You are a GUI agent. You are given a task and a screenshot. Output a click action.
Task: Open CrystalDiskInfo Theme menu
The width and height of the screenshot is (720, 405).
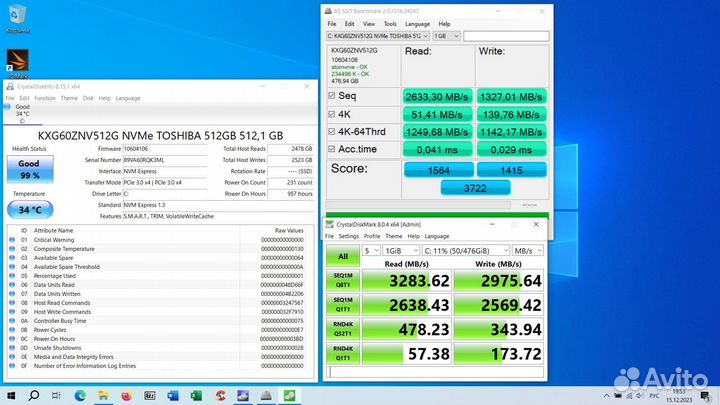point(69,98)
